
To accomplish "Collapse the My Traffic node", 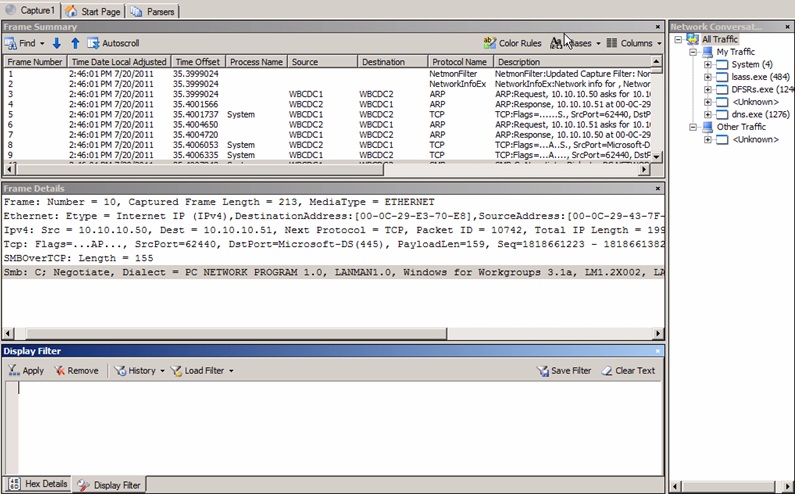I will pyautogui.click(x=693, y=52).
